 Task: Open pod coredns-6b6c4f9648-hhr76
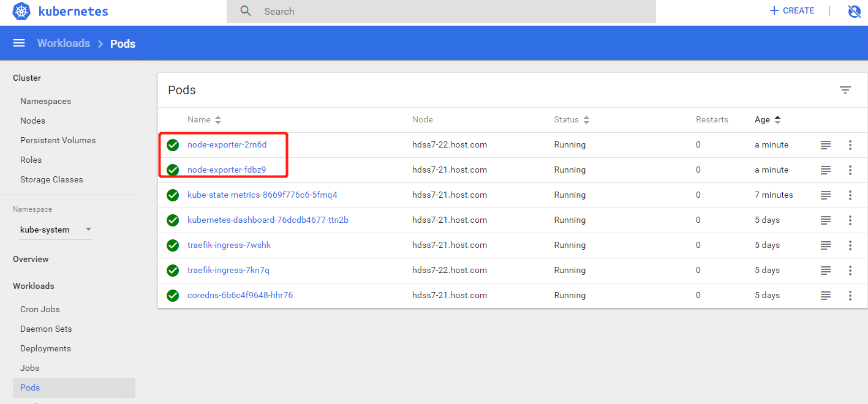(x=240, y=296)
